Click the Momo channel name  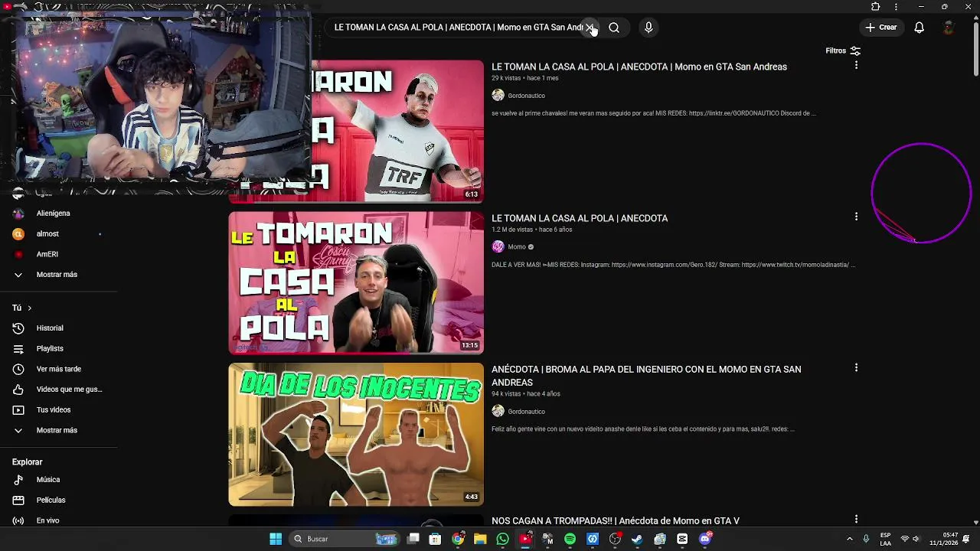[517, 246]
